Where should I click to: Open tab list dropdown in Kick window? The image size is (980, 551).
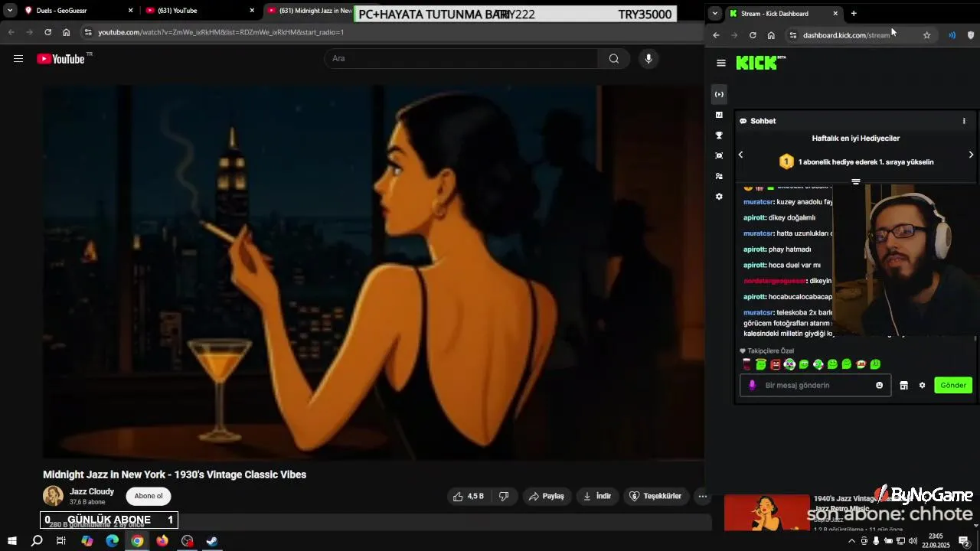pos(714,13)
